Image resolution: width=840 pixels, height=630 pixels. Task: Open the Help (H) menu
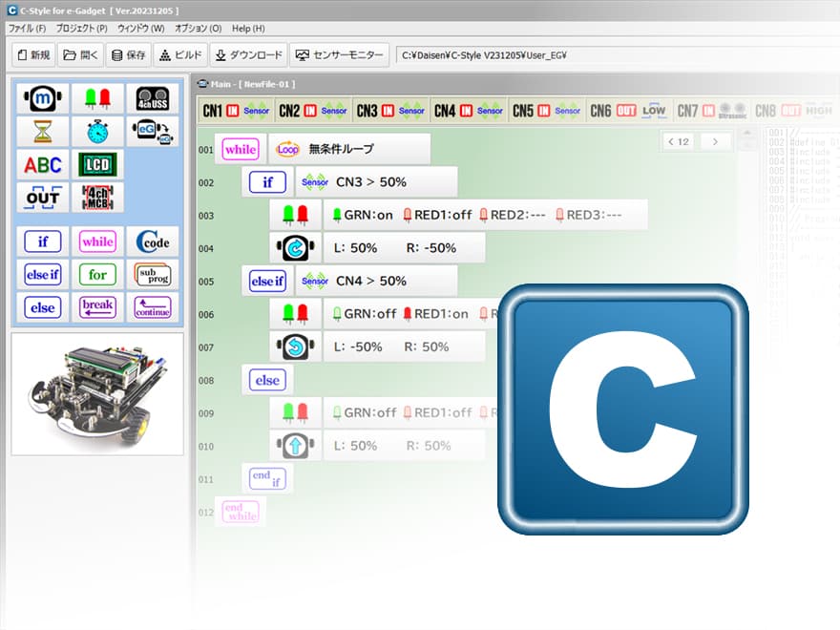(248, 29)
